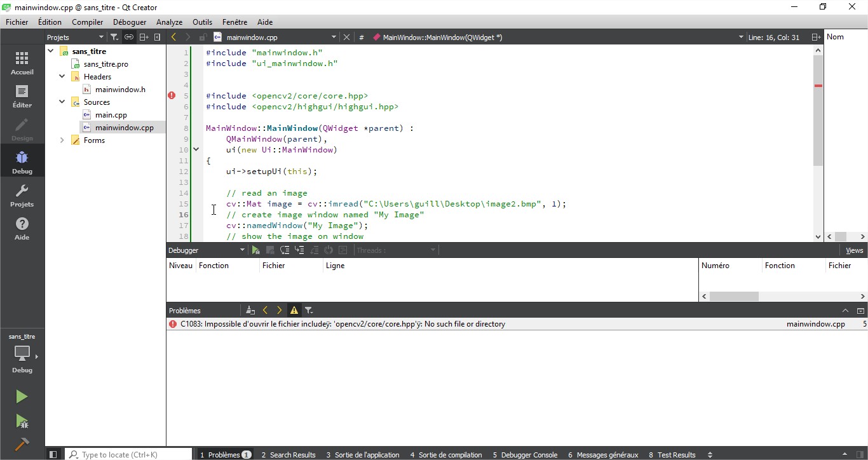Open the open-documents dropdown next to mainwindow.cpp
The height and width of the screenshot is (460, 868).
tap(333, 37)
